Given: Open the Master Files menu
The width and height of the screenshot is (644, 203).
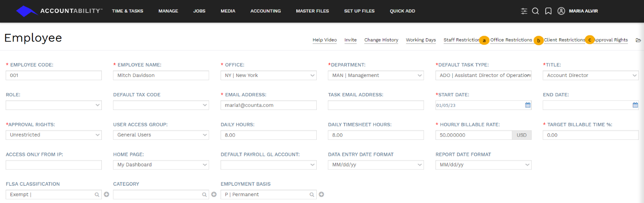Looking at the screenshot, I should (x=312, y=11).
